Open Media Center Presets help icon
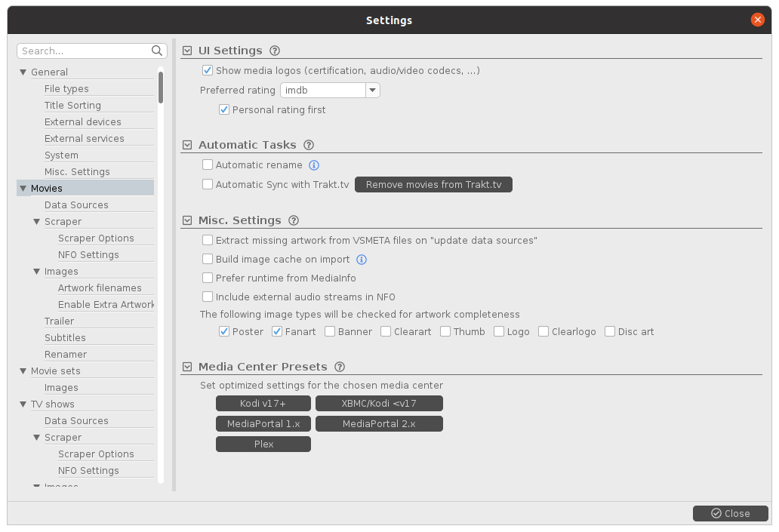Viewport: 779px width, 532px height. (340, 367)
